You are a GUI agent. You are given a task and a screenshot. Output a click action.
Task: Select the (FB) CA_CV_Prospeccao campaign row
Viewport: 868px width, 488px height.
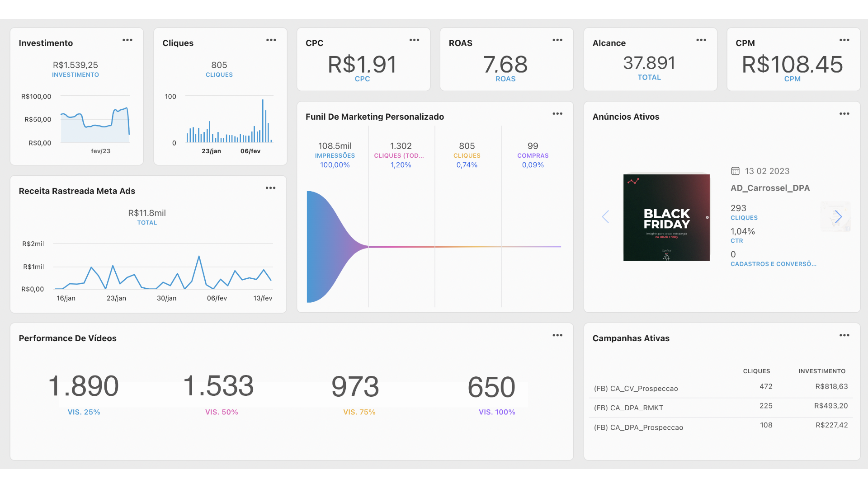click(636, 389)
